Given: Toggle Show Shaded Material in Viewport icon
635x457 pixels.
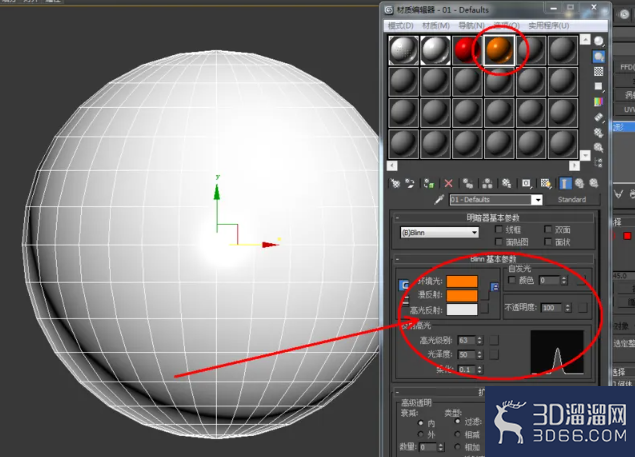Looking at the screenshot, I should click(546, 184).
